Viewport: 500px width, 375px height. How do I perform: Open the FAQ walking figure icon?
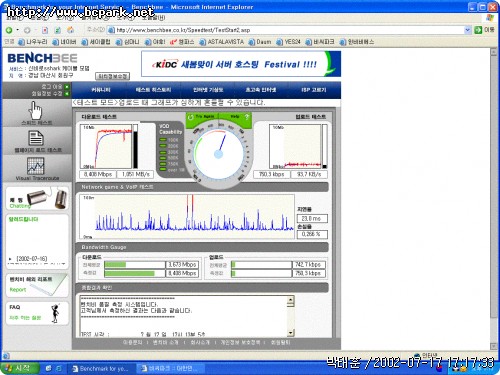[x=55, y=313]
